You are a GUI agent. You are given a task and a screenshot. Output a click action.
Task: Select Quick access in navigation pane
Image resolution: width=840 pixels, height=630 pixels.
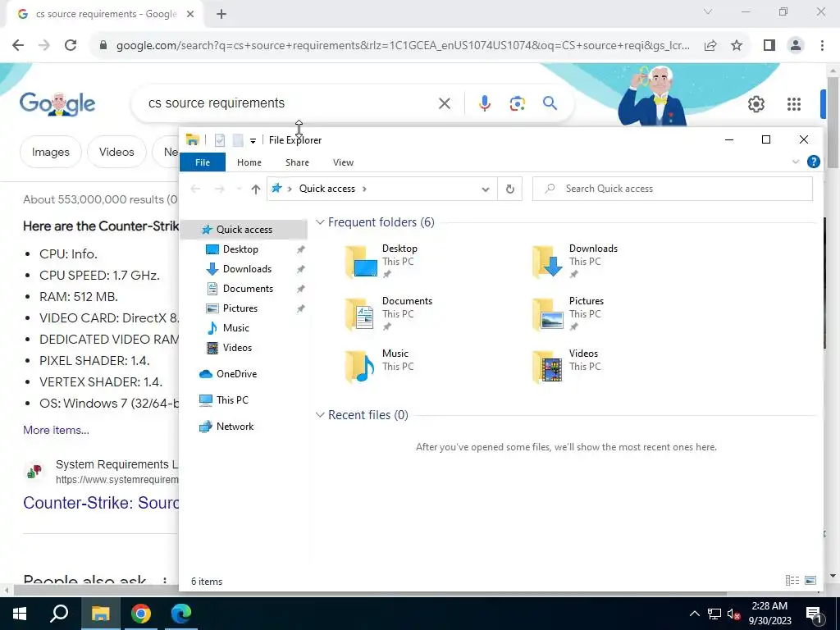point(244,230)
